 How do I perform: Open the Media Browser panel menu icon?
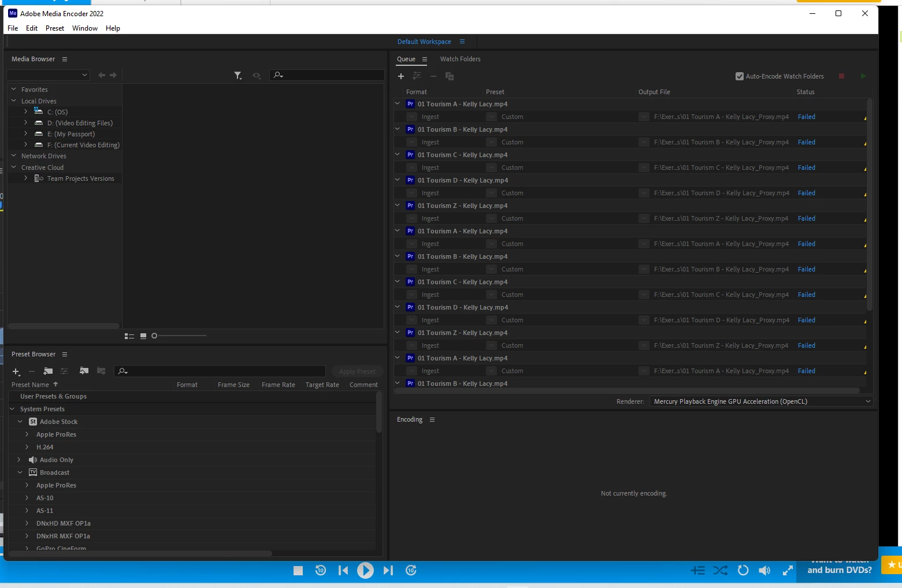[x=65, y=59]
